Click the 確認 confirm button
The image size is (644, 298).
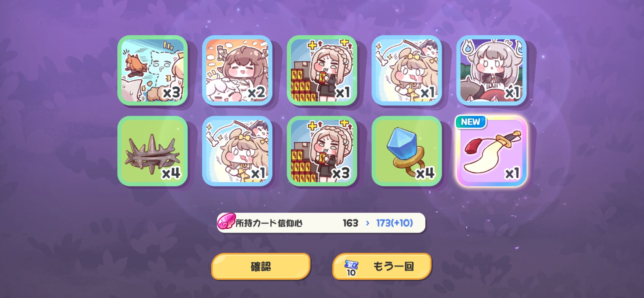pyautogui.click(x=261, y=266)
